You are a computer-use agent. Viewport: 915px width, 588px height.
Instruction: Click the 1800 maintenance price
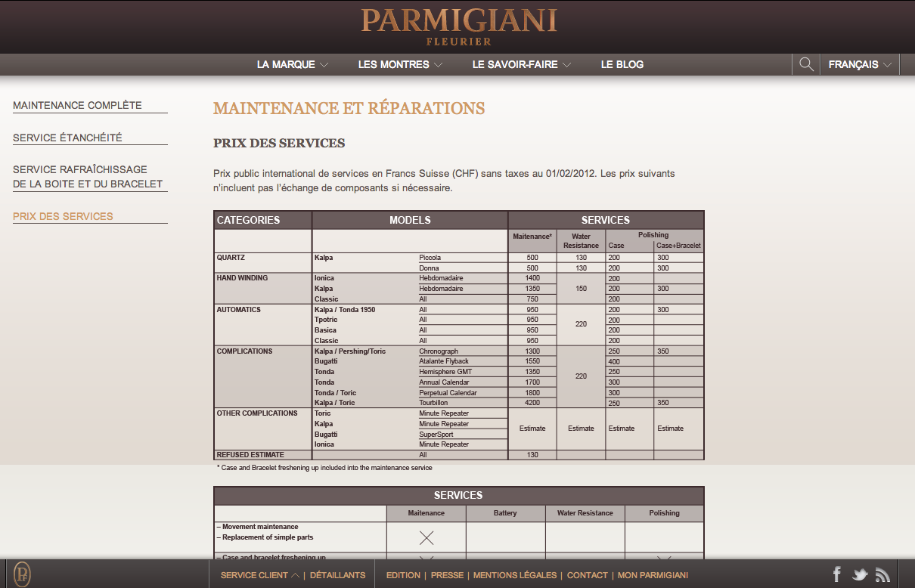coord(532,393)
